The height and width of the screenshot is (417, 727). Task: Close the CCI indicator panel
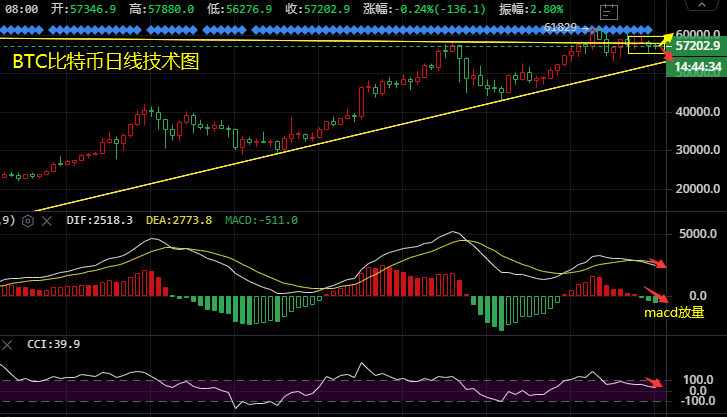pyautogui.click(x=7, y=345)
